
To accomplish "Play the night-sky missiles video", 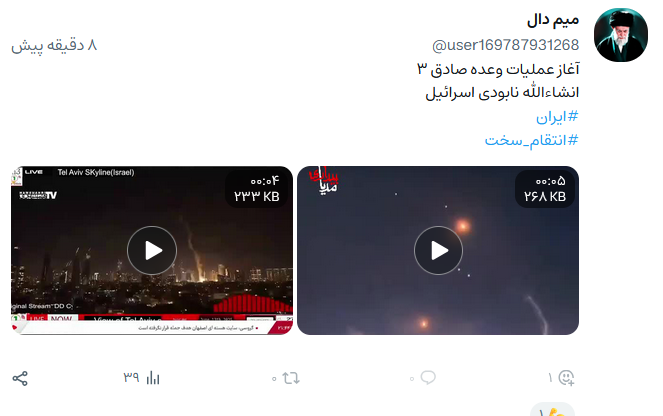I will click(438, 250).
